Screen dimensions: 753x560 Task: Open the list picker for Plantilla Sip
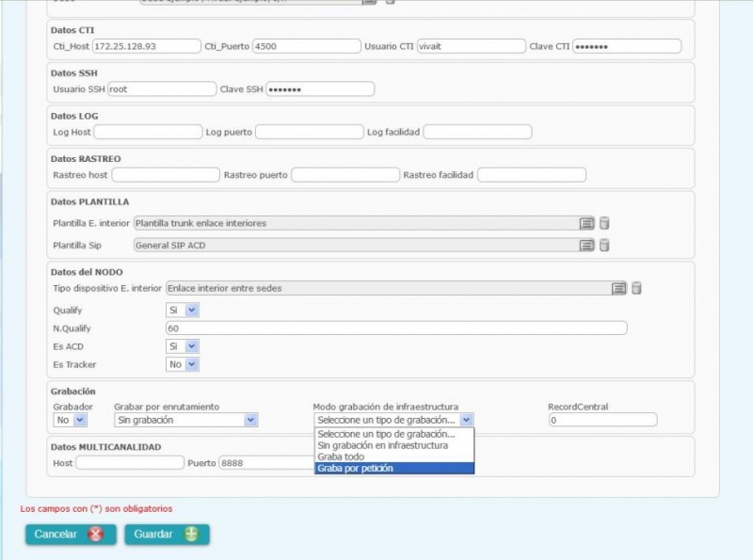[586, 246]
